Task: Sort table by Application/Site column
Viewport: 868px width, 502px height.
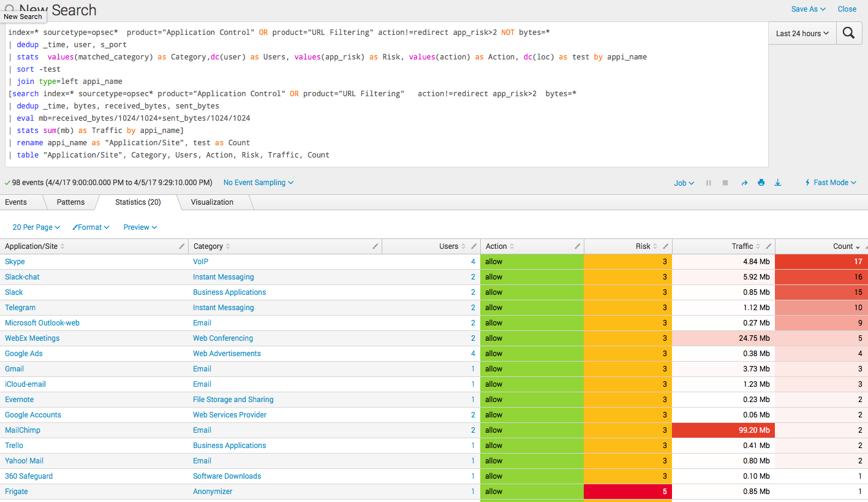Action: point(35,246)
